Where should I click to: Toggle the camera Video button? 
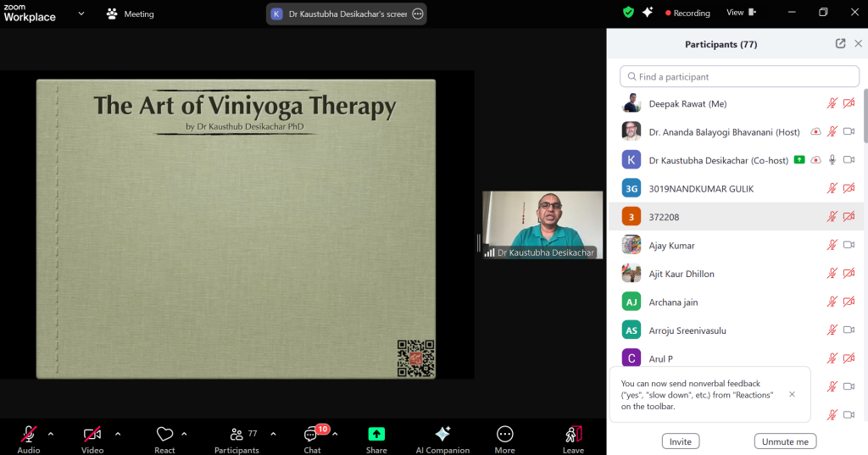[x=92, y=434]
